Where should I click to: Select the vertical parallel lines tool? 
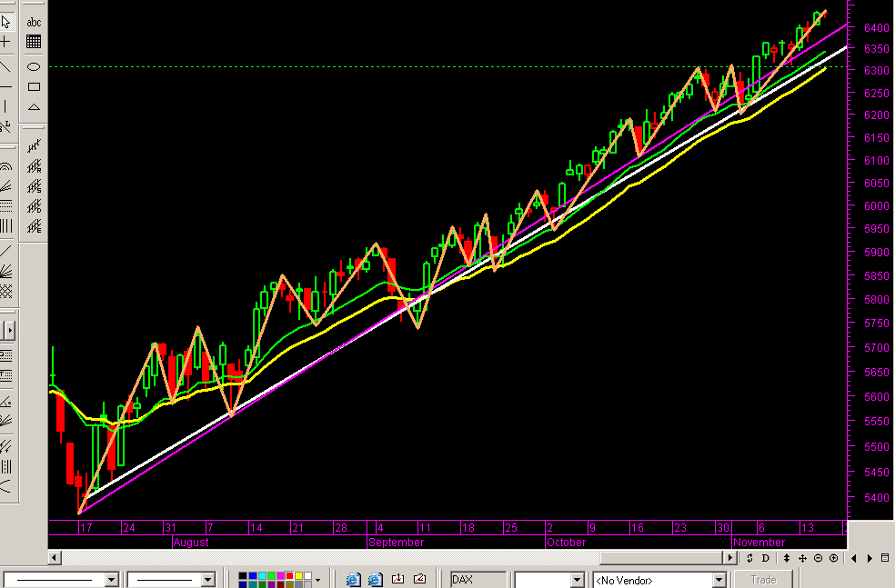tap(5, 226)
